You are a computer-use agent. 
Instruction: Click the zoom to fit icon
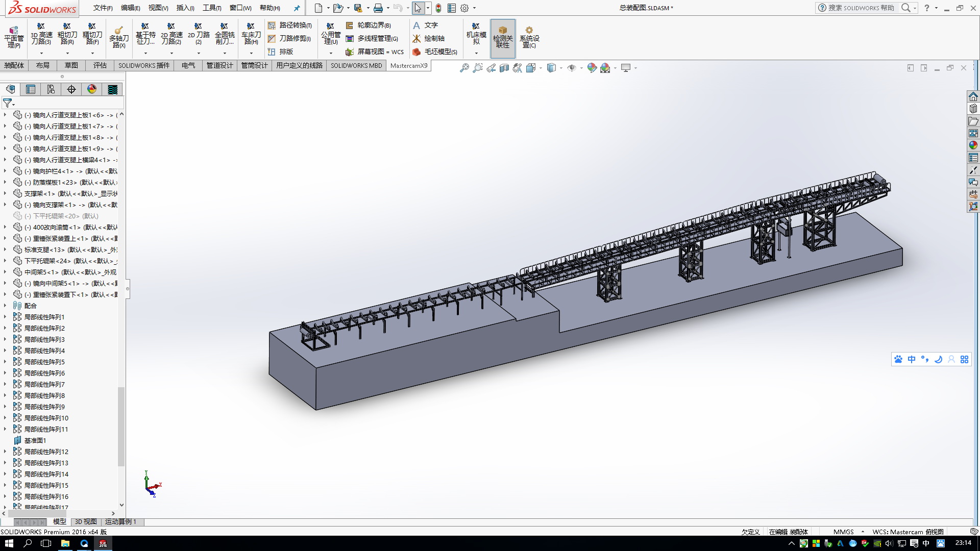[x=464, y=68]
